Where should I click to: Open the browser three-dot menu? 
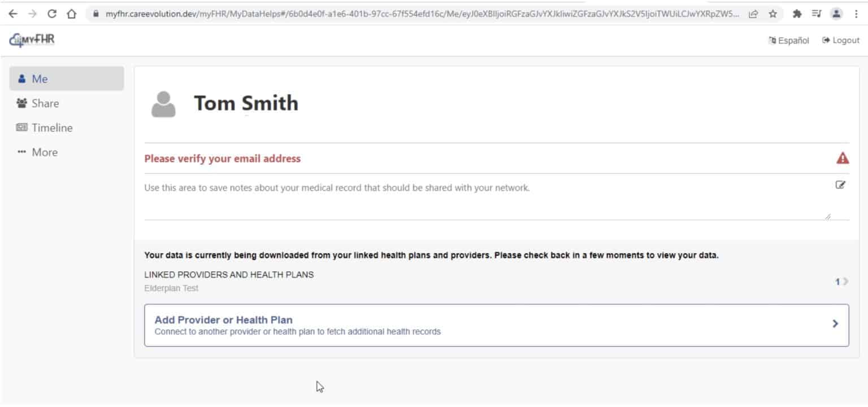pos(857,13)
